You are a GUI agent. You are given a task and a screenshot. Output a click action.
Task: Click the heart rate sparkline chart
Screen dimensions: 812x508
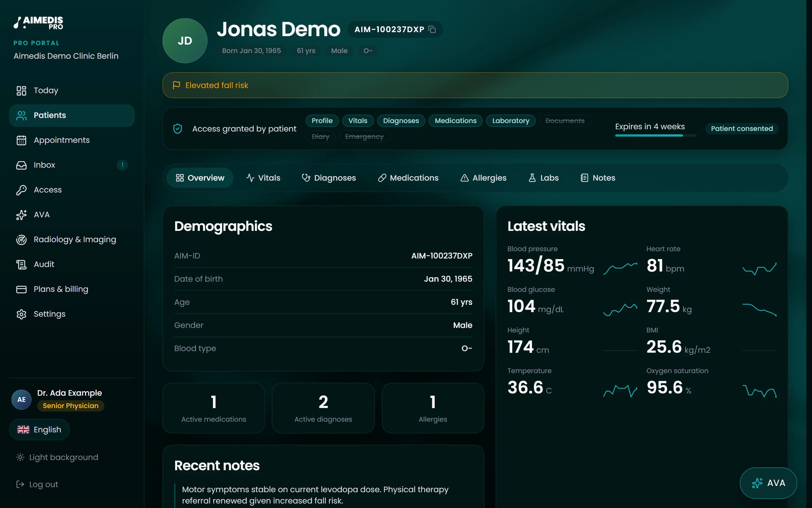759,268
